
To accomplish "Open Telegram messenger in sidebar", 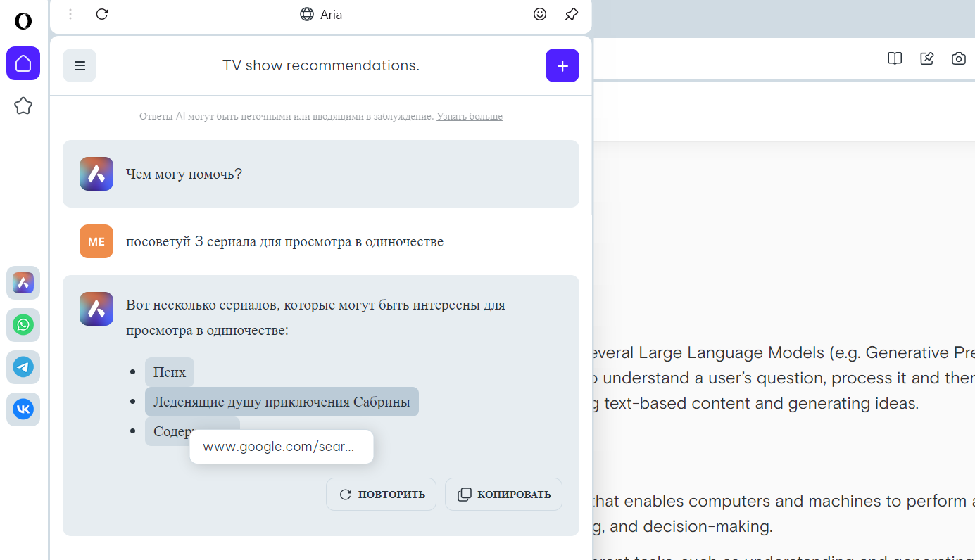I will coord(23,367).
